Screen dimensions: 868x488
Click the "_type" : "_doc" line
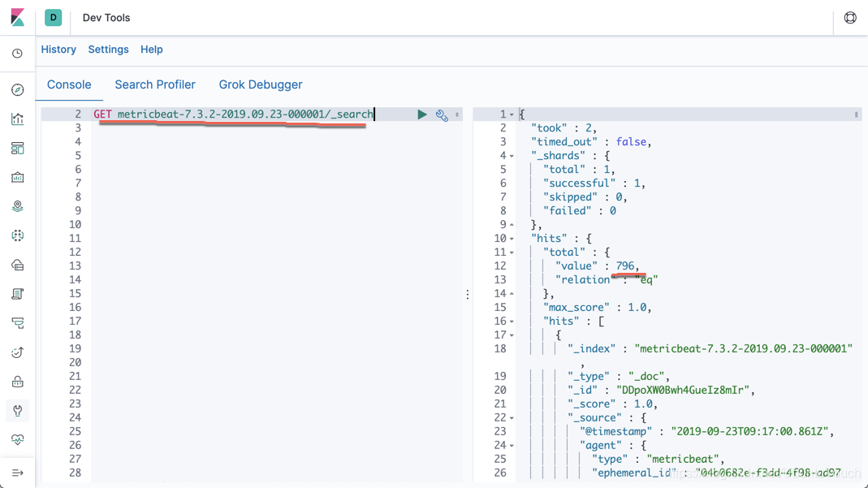pos(619,376)
